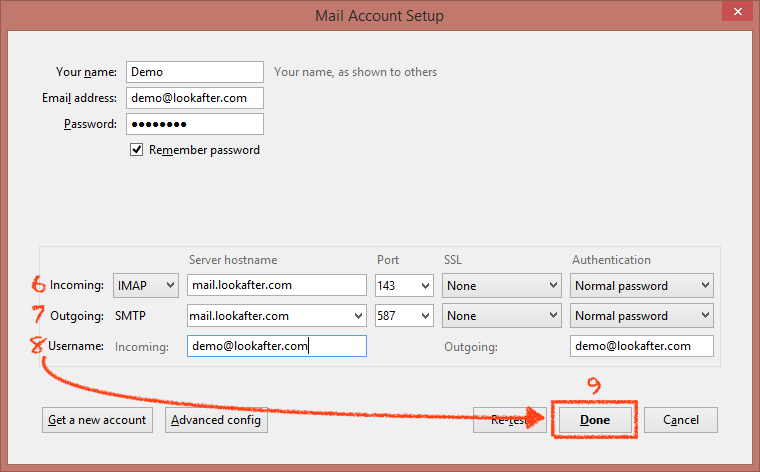This screenshot has width=760, height=472.
Task: Expand the incoming Authentication dropdown
Action: tap(641, 286)
